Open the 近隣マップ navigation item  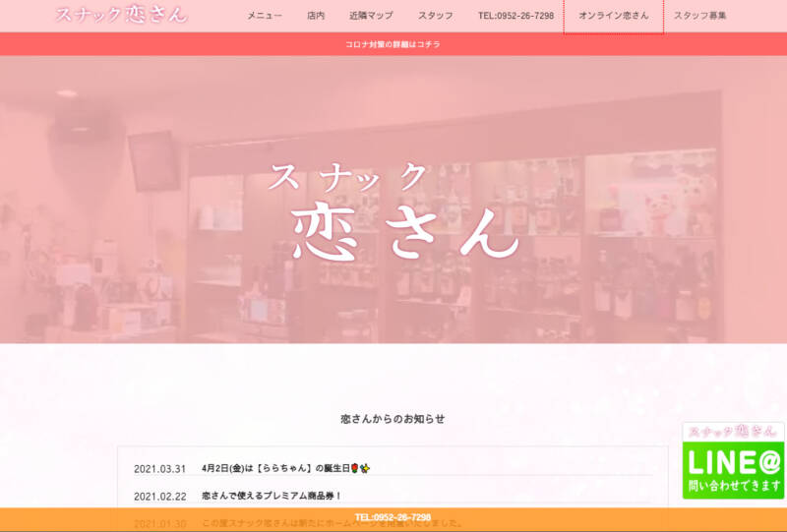click(x=372, y=16)
